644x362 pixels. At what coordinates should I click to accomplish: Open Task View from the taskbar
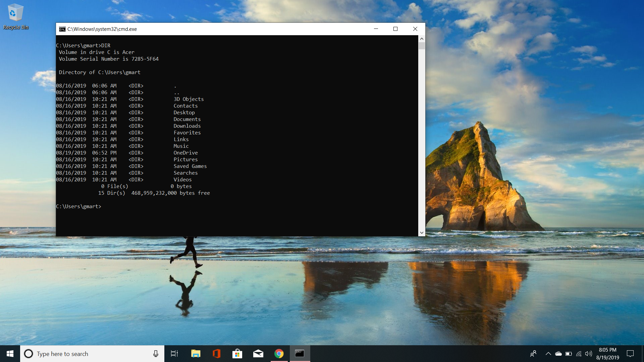(174, 354)
